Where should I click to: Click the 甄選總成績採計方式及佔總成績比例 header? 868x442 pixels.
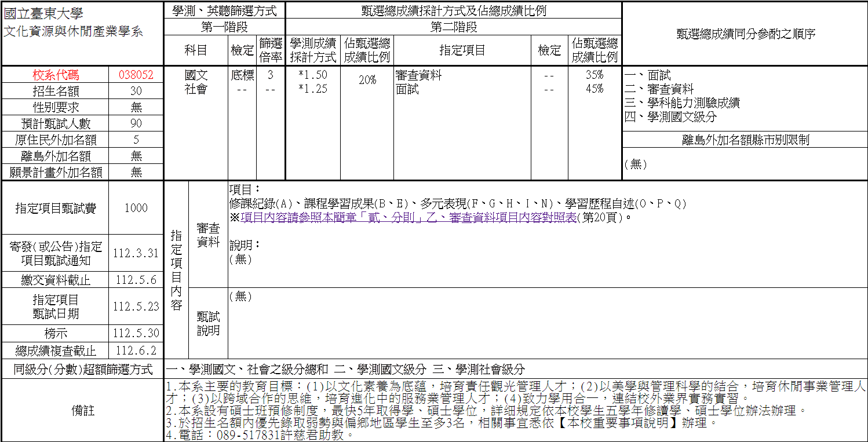pos(454,10)
